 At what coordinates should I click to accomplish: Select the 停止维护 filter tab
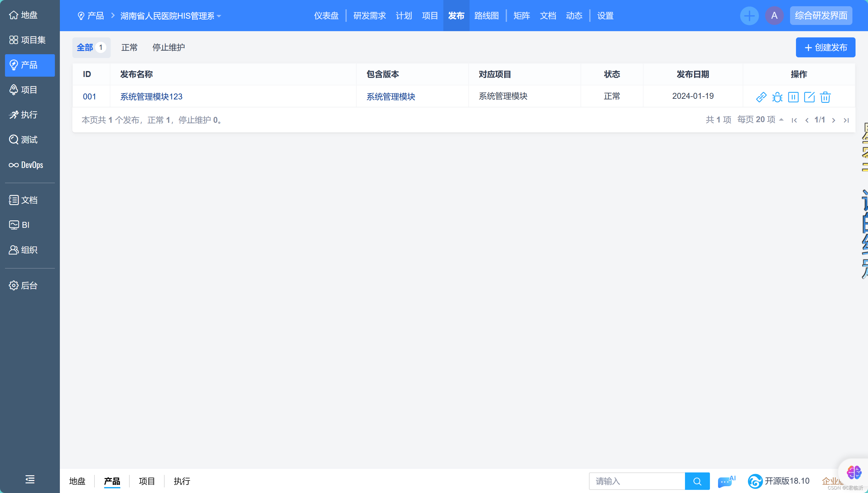coord(168,47)
